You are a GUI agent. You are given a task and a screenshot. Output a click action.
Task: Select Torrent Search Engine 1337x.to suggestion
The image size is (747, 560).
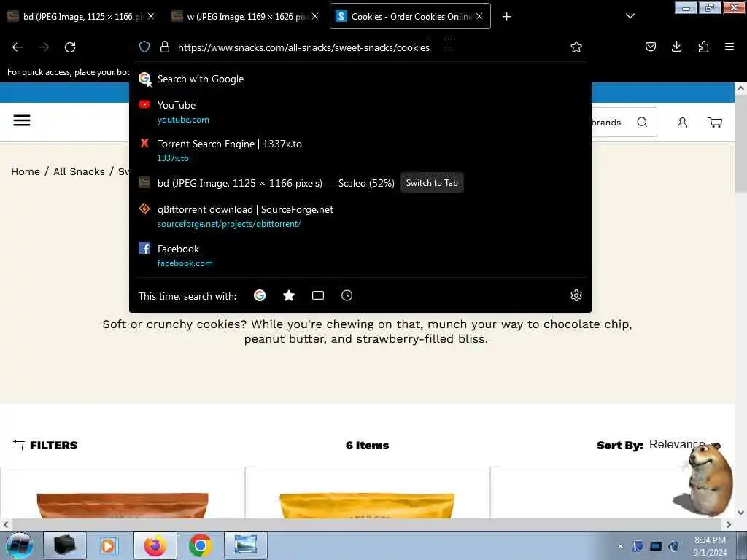point(360,150)
